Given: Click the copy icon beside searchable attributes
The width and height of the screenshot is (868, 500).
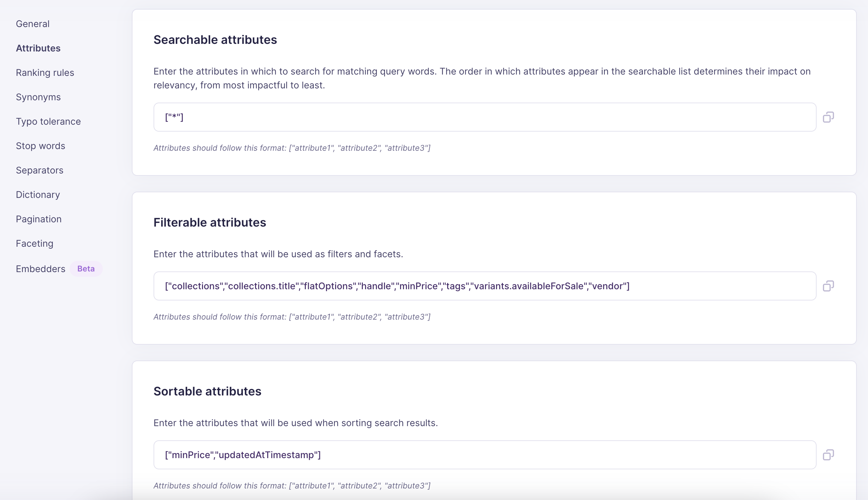Looking at the screenshot, I should [828, 117].
